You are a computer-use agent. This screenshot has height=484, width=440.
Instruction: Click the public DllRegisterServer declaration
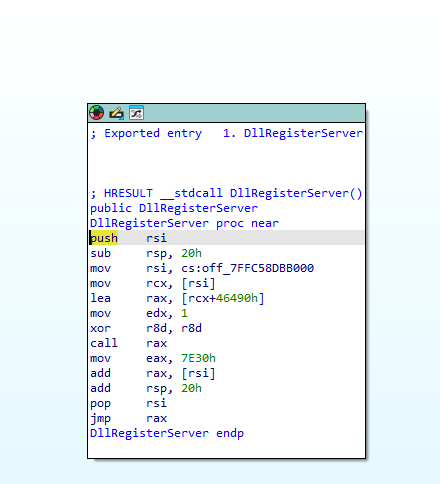pyautogui.click(x=174, y=208)
